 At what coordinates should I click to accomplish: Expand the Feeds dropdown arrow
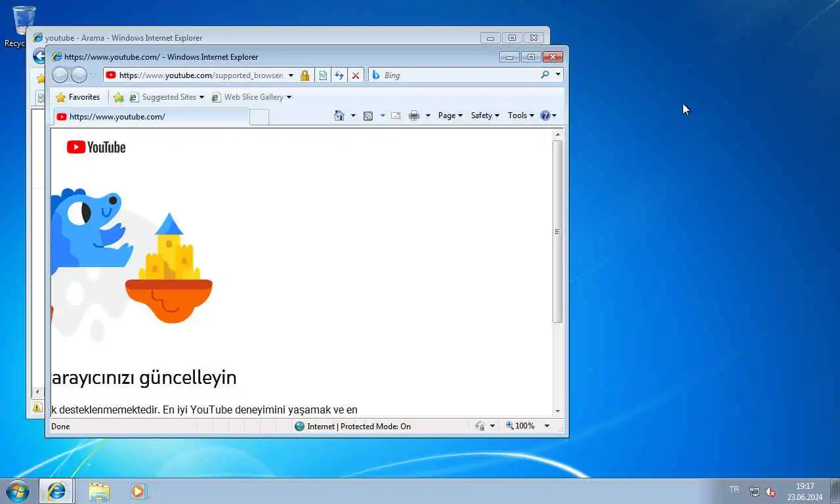click(383, 115)
